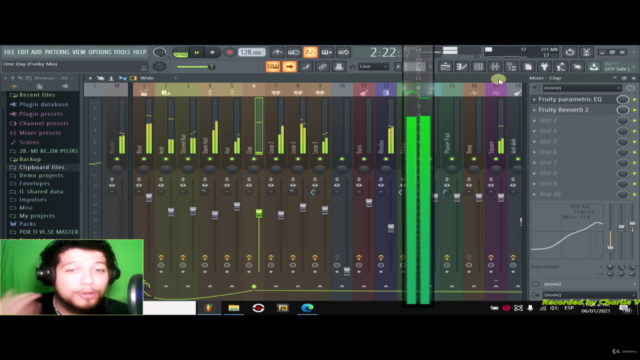Screen dimensions: 640x360
Task: Click the scissors icon near memory meter
Action: (x=586, y=52)
